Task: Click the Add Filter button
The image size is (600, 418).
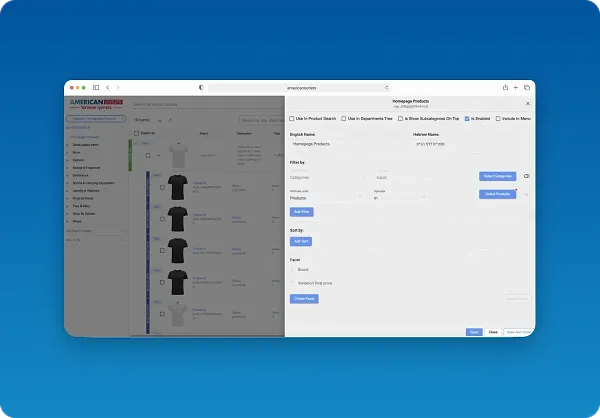Action: (302, 212)
